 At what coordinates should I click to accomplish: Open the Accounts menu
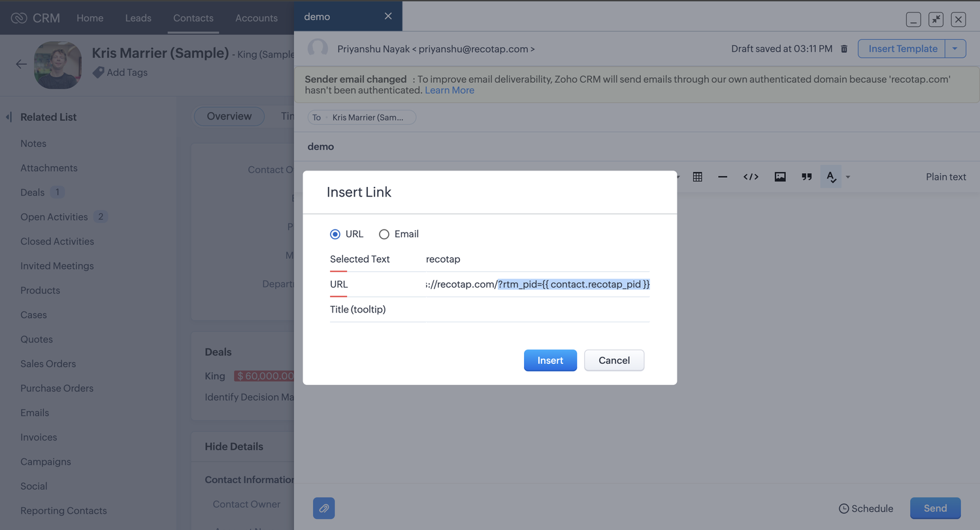(x=257, y=18)
